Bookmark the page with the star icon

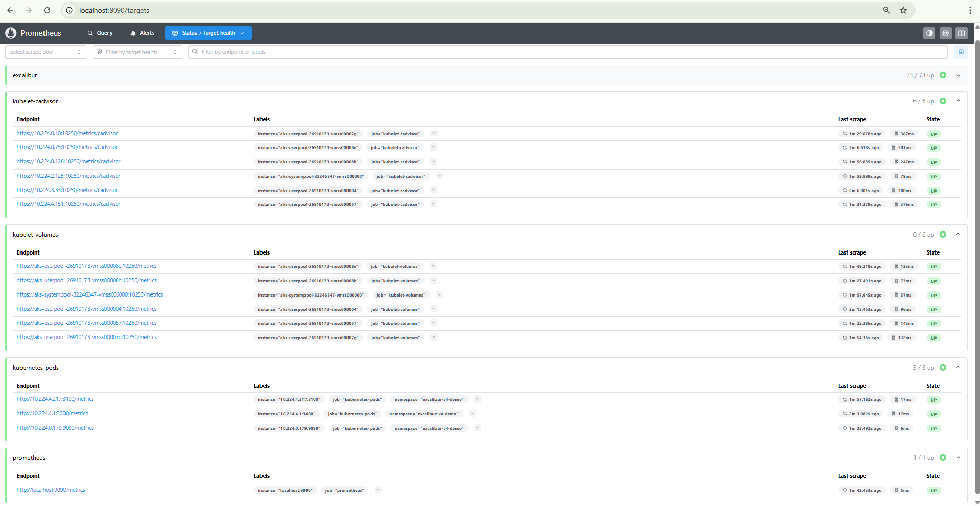point(903,10)
